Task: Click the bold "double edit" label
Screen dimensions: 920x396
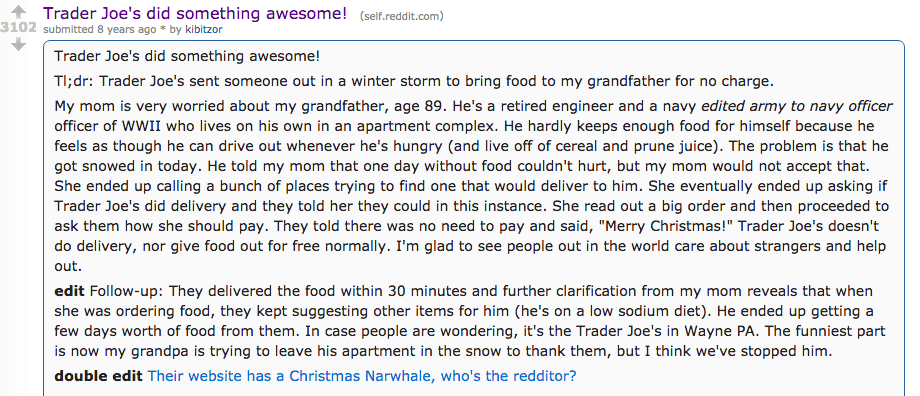Action: [x=98, y=375]
